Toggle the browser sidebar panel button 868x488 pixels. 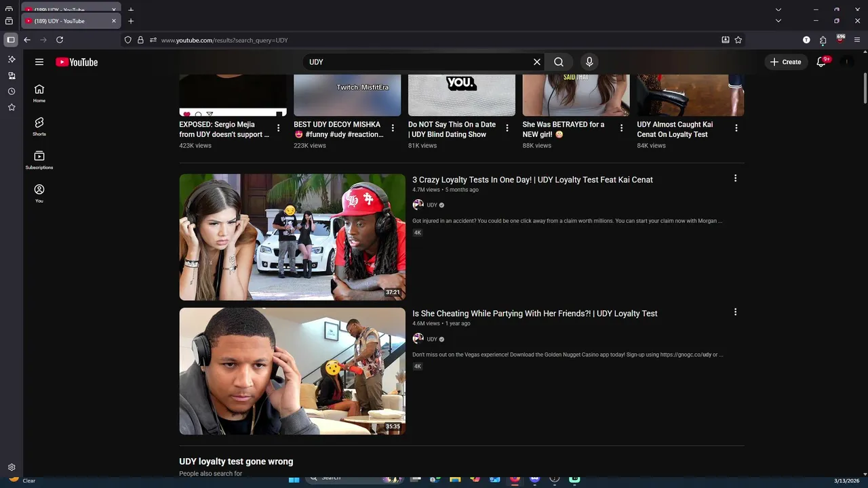pyautogui.click(x=11, y=40)
